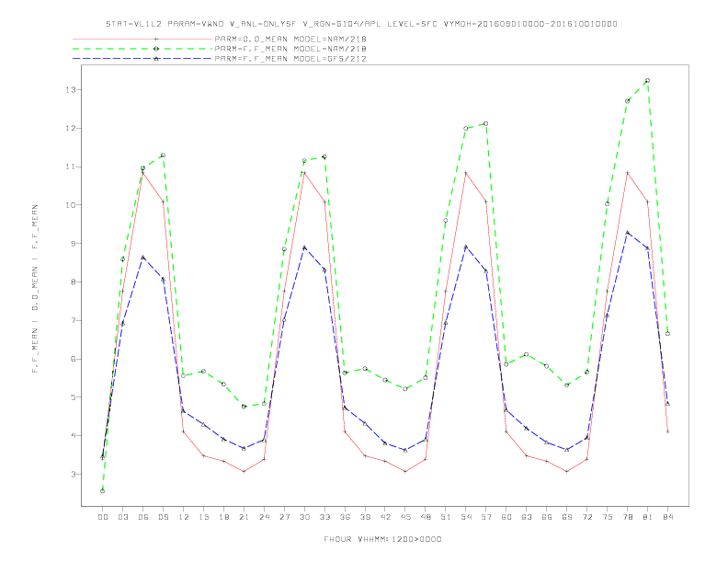
Task: Click red plus marker at hour 21 trough
Action: (x=244, y=472)
